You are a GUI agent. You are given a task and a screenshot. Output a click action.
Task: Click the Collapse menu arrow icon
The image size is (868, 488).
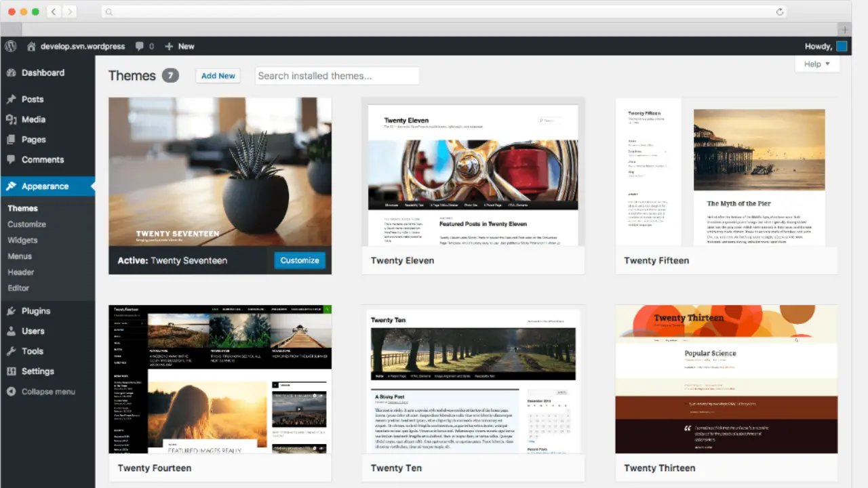click(x=11, y=392)
